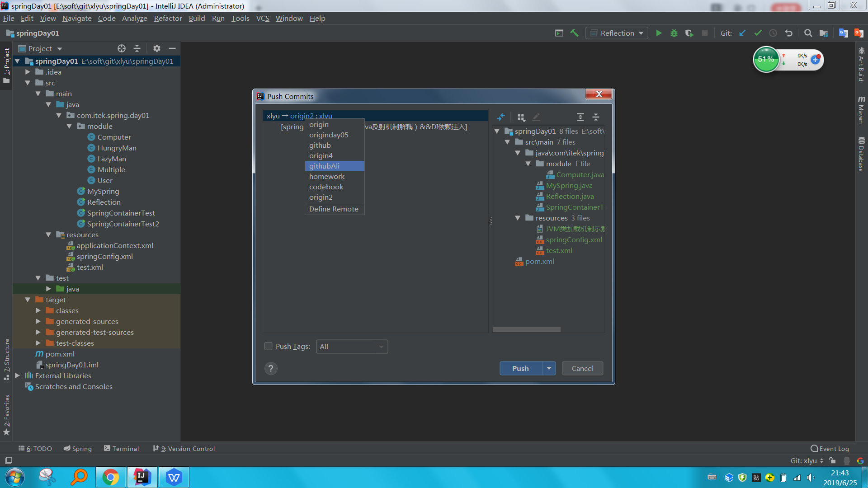This screenshot has width=868, height=488.
Task: Click the Cancel button
Action: 582,368
